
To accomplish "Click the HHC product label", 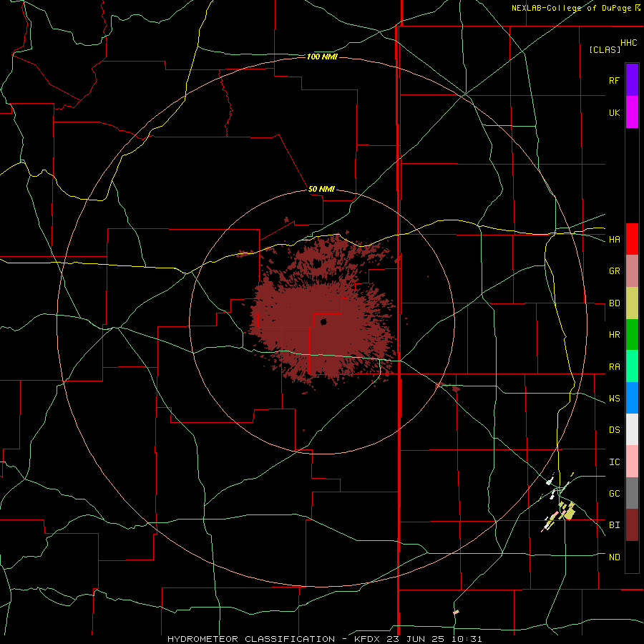I will click(x=628, y=43).
